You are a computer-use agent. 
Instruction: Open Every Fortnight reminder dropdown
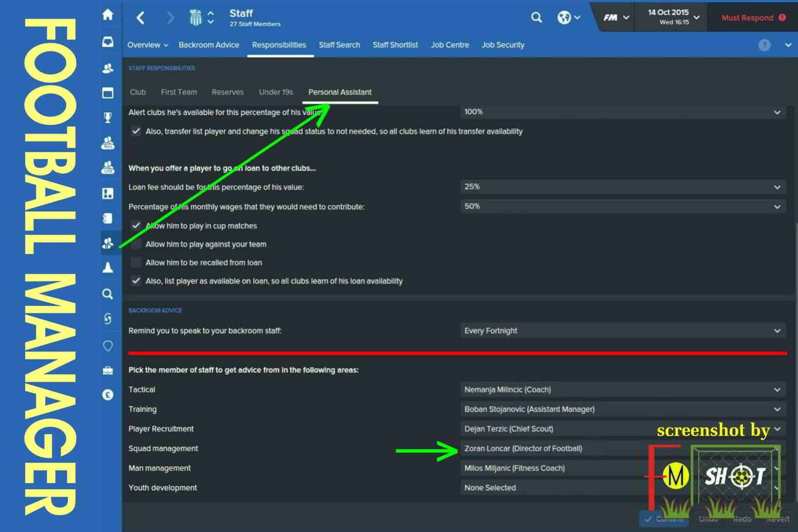click(x=623, y=331)
